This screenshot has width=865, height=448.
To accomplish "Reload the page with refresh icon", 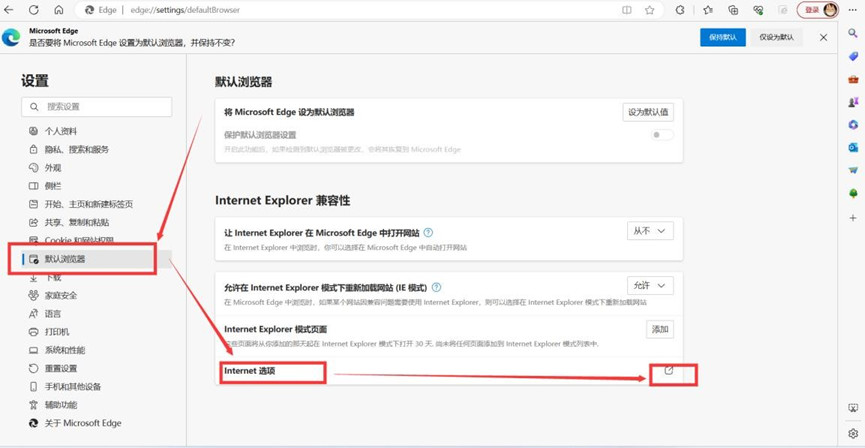I will 34,10.
